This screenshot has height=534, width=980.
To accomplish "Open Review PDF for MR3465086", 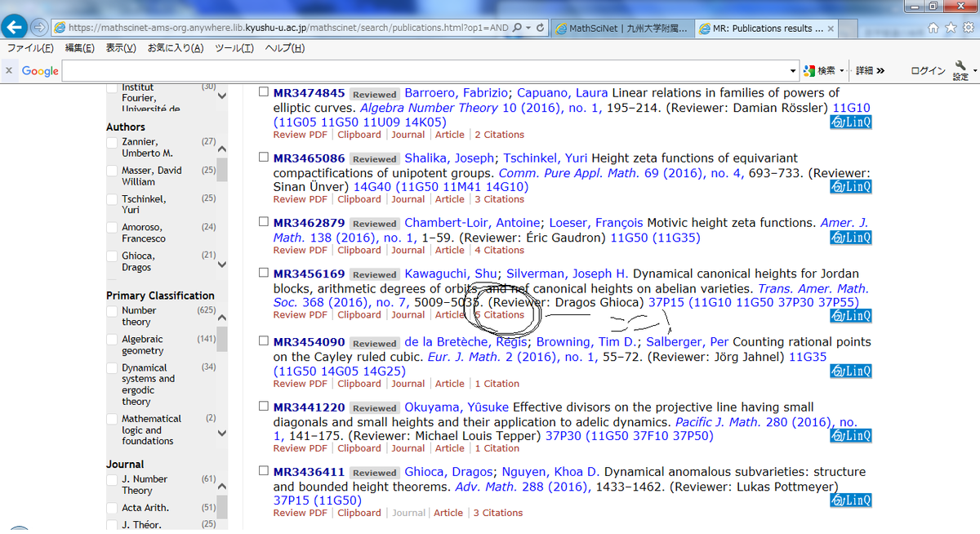I will (x=301, y=199).
